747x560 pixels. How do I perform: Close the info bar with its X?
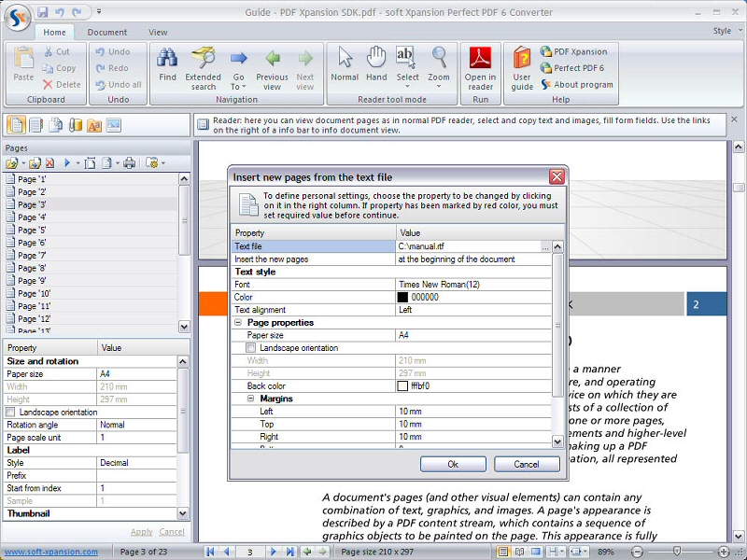pos(734,119)
